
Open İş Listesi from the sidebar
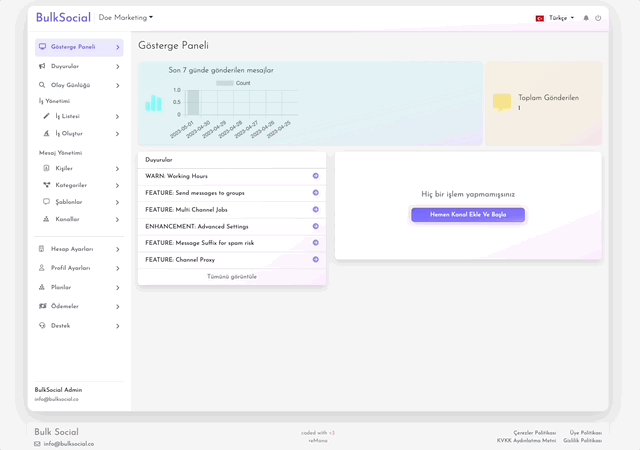click(70, 117)
